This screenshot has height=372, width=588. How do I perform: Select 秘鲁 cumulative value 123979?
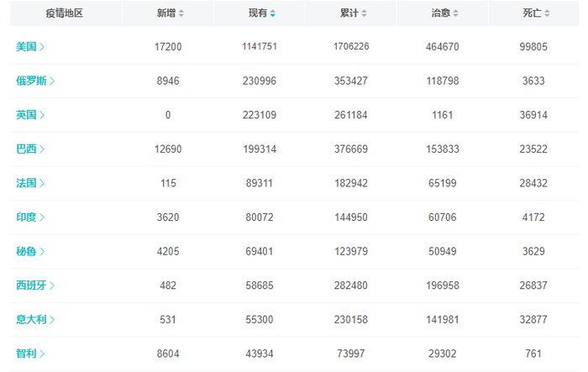(351, 252)
